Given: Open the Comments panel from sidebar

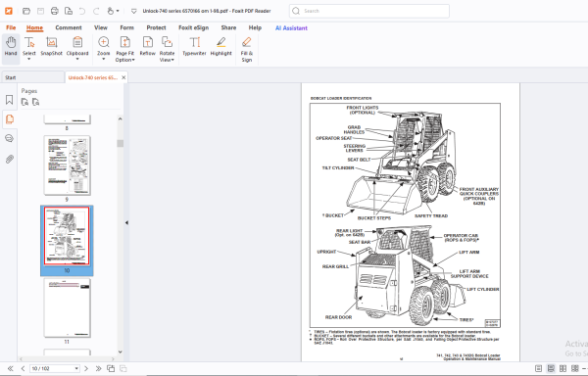Looking at the screenshot, I should (10, 139).
